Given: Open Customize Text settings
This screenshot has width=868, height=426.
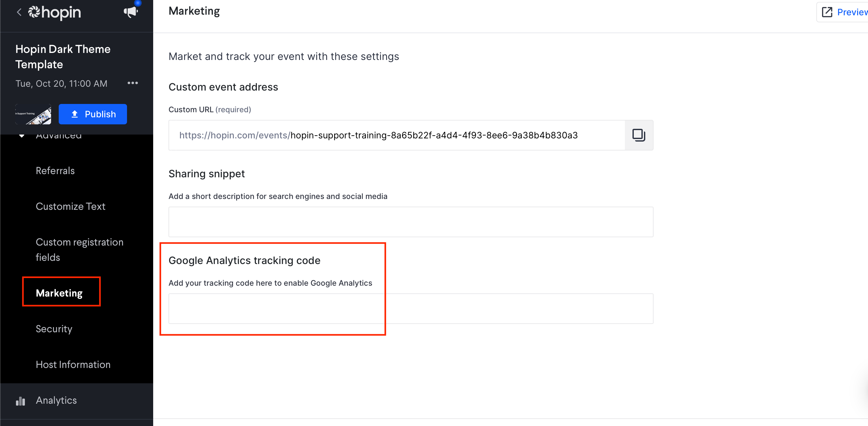Looking at the screenshot, I should [71, 206].
